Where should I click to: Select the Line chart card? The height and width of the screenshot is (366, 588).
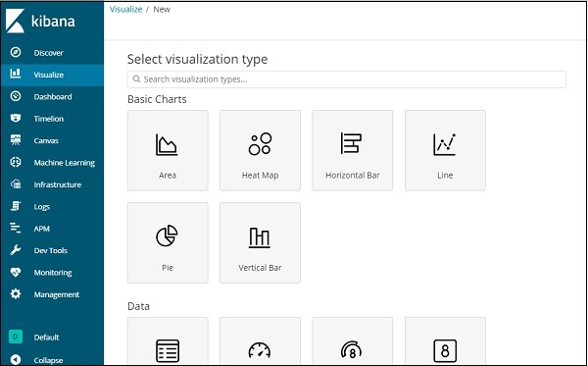pos(445,150)
